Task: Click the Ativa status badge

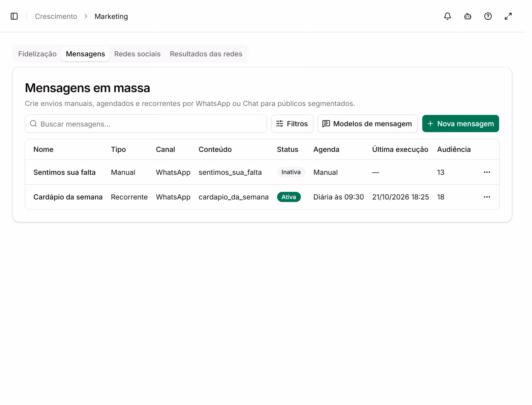Action: pyautogui.click(x=289, y=197)
